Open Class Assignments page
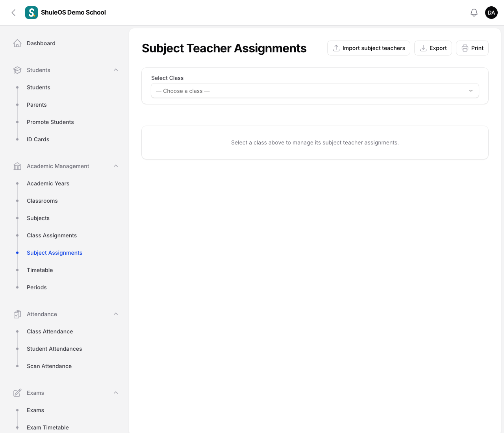The height and width of the screenshot is (433, 504). (52, 235)
